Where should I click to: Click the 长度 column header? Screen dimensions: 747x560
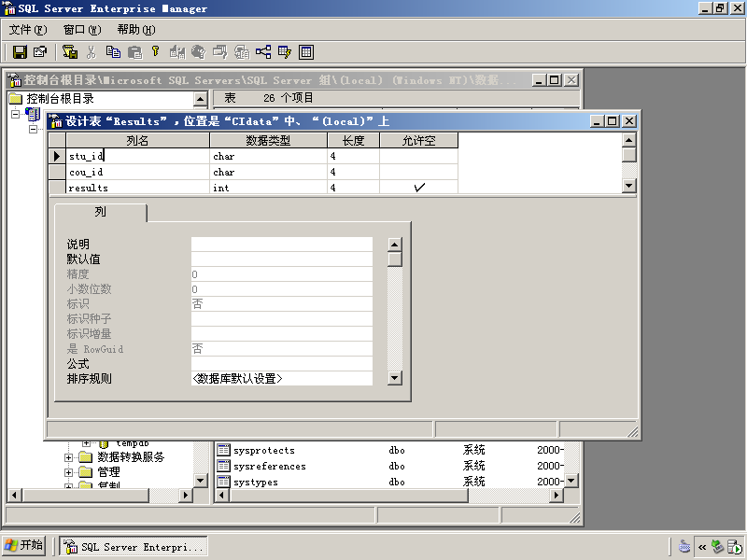(x=354, y=141)
